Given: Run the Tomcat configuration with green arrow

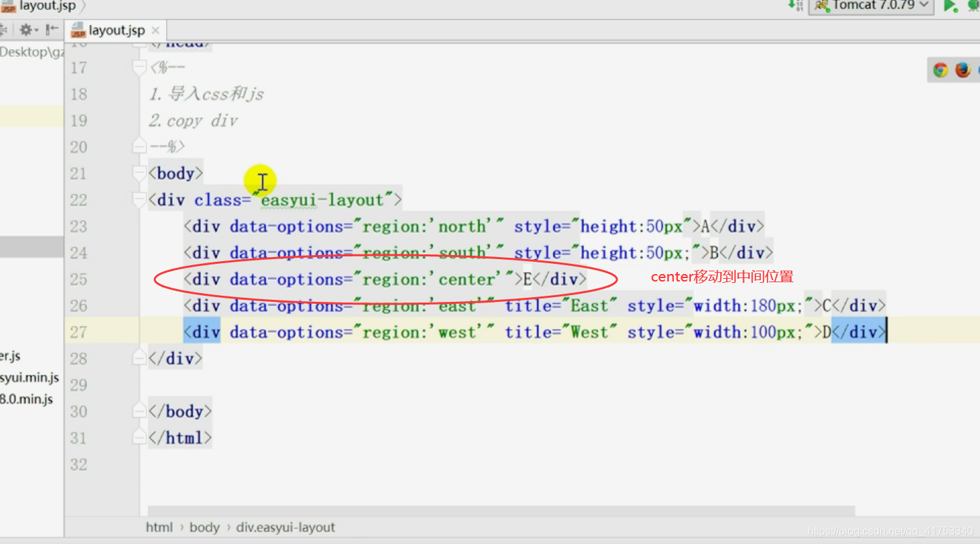Looking at the screenshot, I should [x=950, y=5].
